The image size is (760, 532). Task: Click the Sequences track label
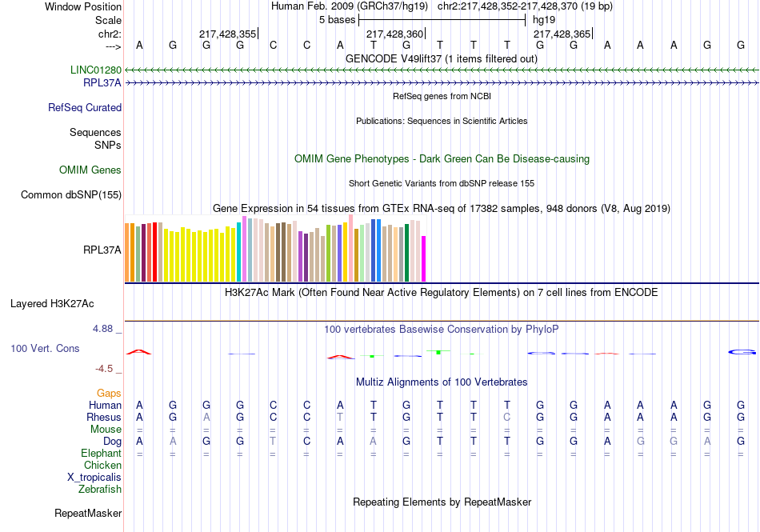95,133
